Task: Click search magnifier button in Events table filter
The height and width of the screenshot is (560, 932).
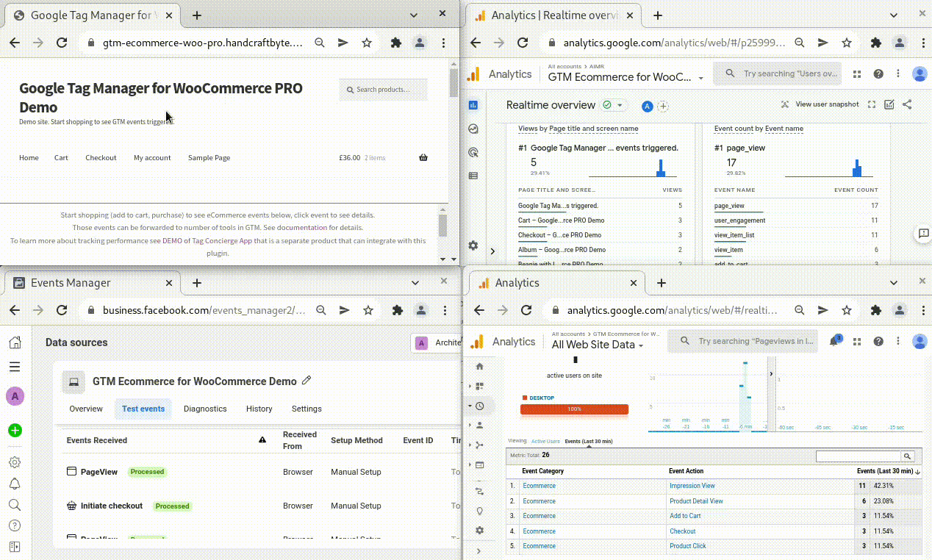Action: pyautogui.click(x=908, y=456)
